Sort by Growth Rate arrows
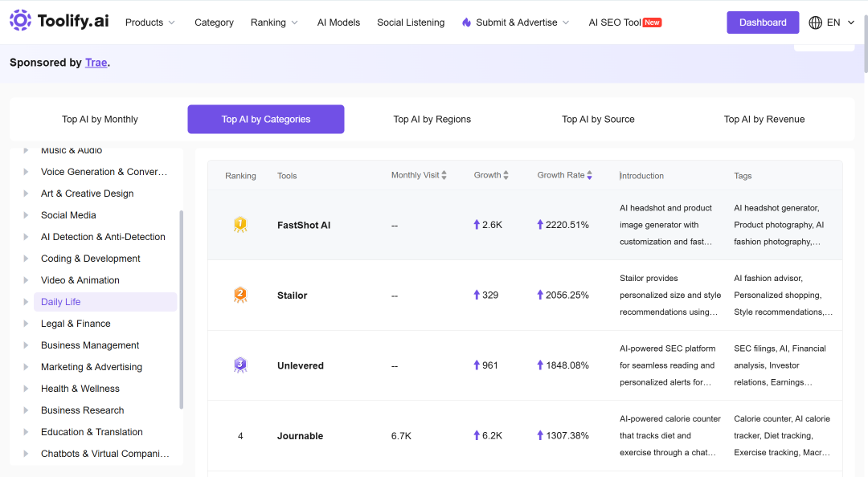 (x=590, y=175)
